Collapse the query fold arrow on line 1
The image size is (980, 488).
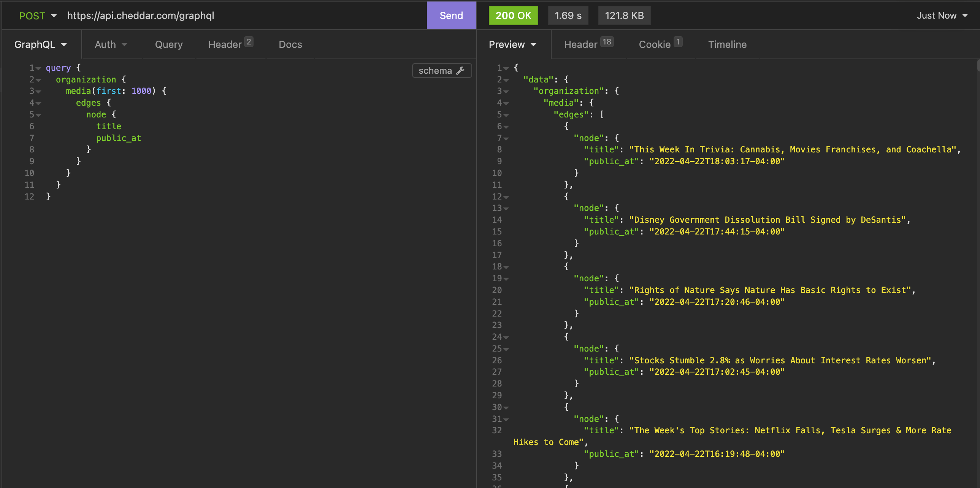tap(38, 68)
